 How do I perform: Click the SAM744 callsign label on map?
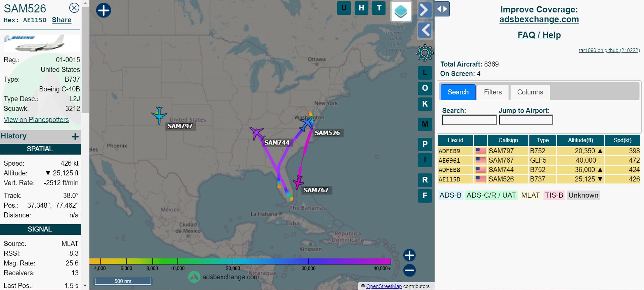[x=277, y=142]
